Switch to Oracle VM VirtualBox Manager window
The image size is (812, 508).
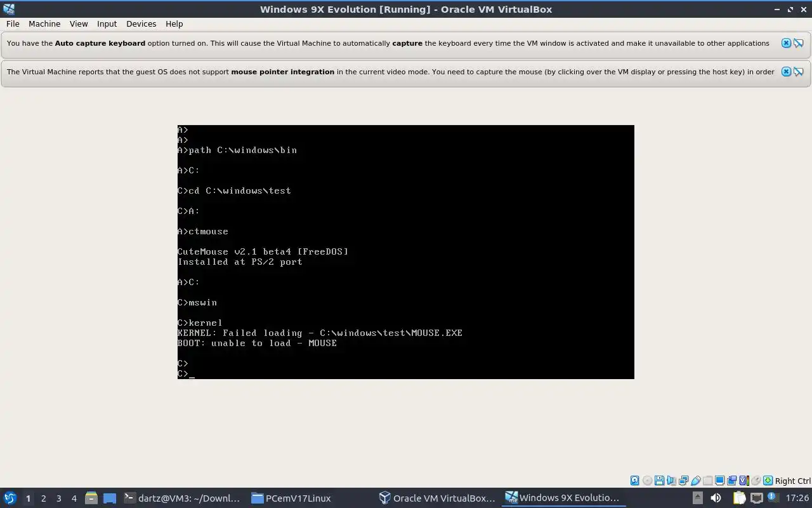pyautogui.click(x=437, y=498)
